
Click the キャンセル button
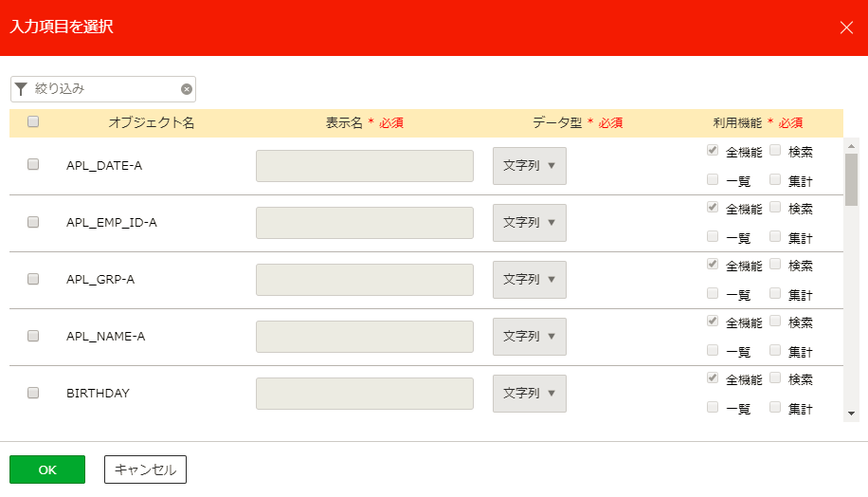click(x=145, y=469)
